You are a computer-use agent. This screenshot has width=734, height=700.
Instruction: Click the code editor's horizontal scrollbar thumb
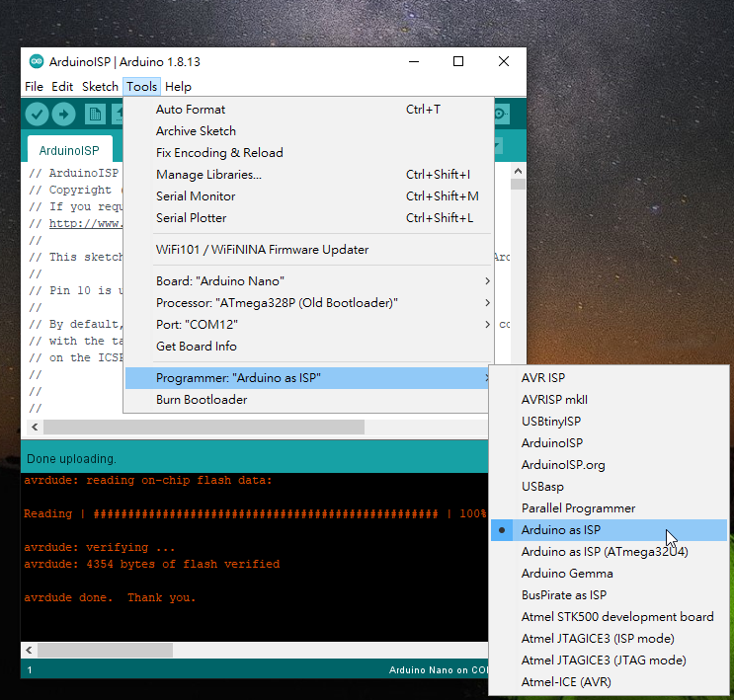pyautogui.click(x=204, y=428)
